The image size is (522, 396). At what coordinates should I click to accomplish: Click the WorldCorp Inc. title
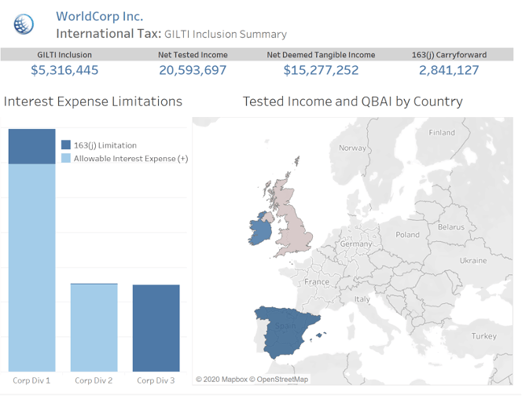(x=99, y=16)
